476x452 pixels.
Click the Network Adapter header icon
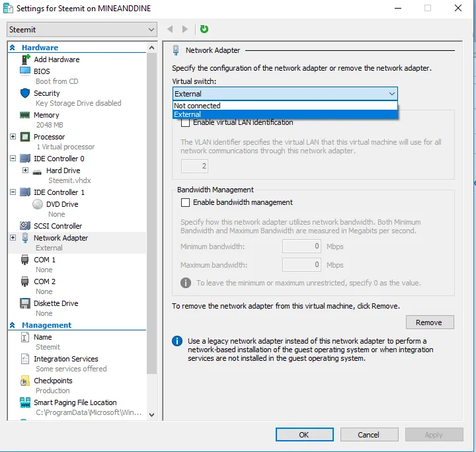(176, 50)
